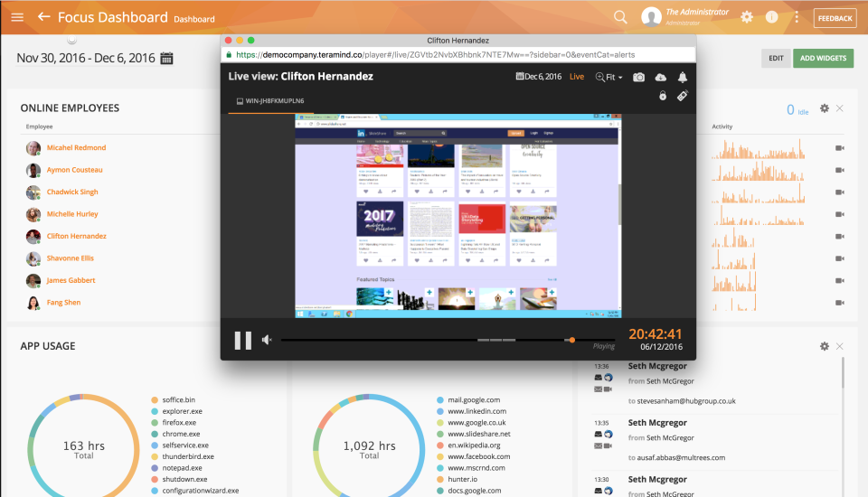Open the hamburger navigation menu
The height and width of the screenshot is (497, 868).
18,17
